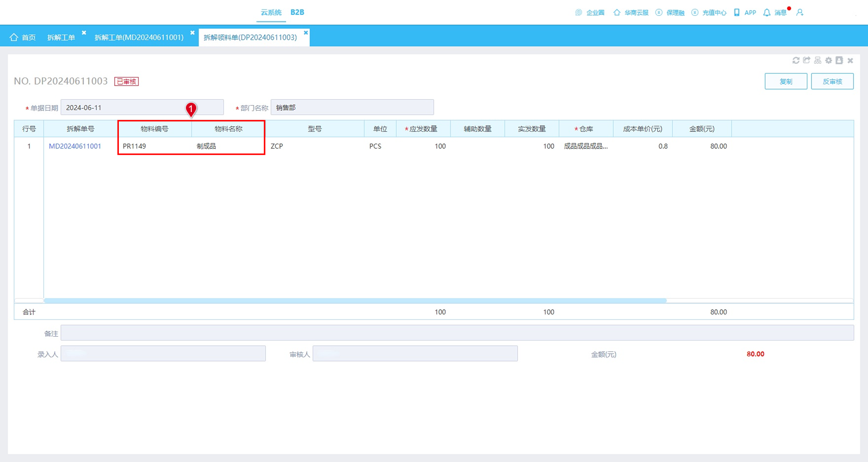Click the user account icon
The height and width of the screenshot is (462, 868).
click(800, 12)
